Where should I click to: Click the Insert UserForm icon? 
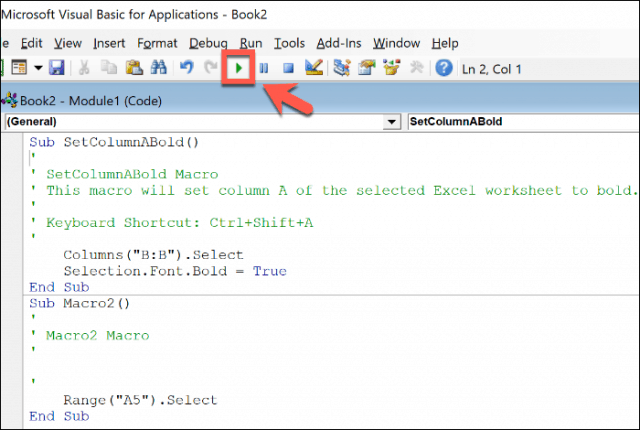coord(19,68)
